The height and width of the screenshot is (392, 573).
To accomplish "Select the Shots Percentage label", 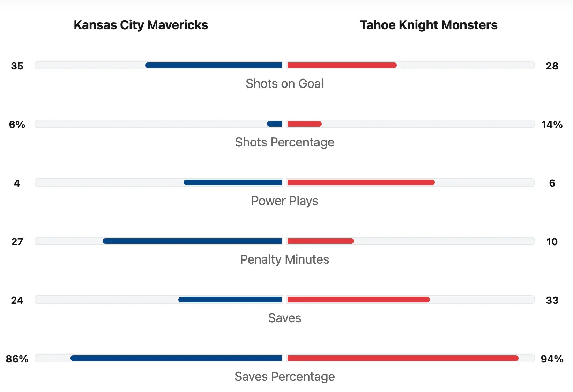I will coord(284,142).
